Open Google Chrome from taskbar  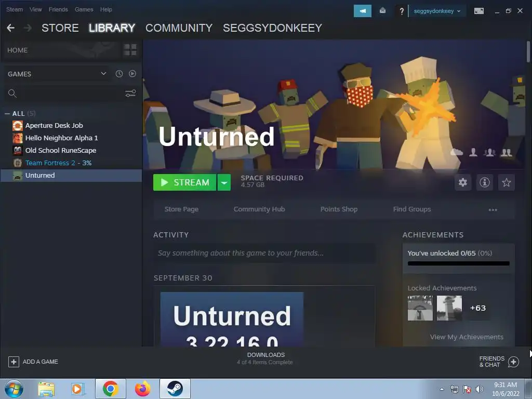coord(111,389)
